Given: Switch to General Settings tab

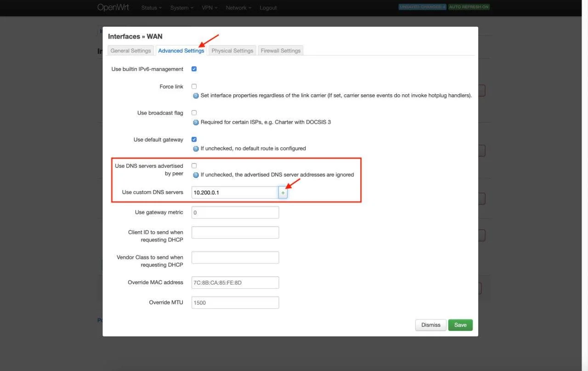Looking at the screenshot, I should pyautogui.click(x=130, y=51).
